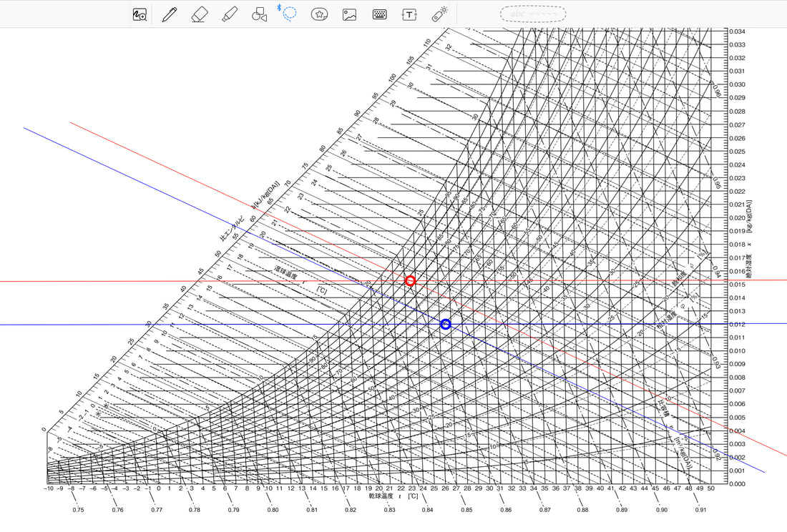Screen dimensions: 787x532
Task: Choose the keyboard typing tool
Action: tap(379, 14)
